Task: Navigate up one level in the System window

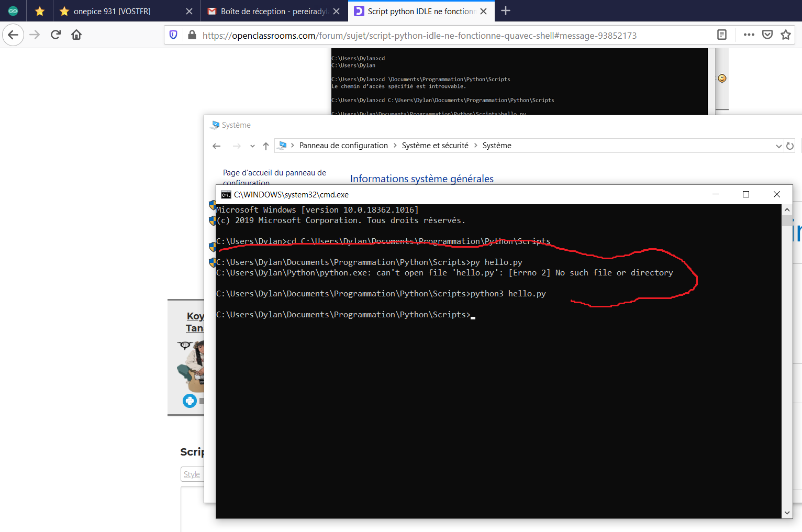Action: pyautogui.click(x=265, y=146)
